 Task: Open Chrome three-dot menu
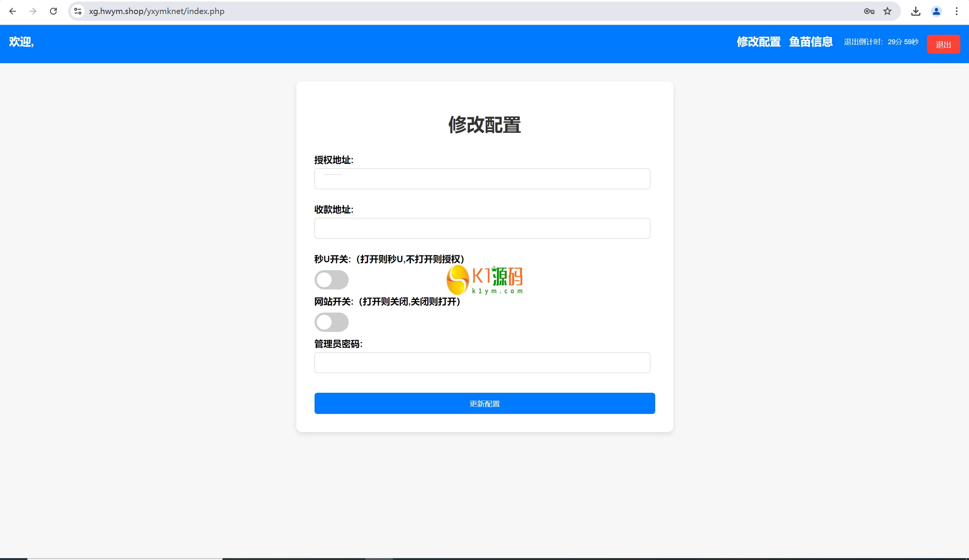point(956,11)
